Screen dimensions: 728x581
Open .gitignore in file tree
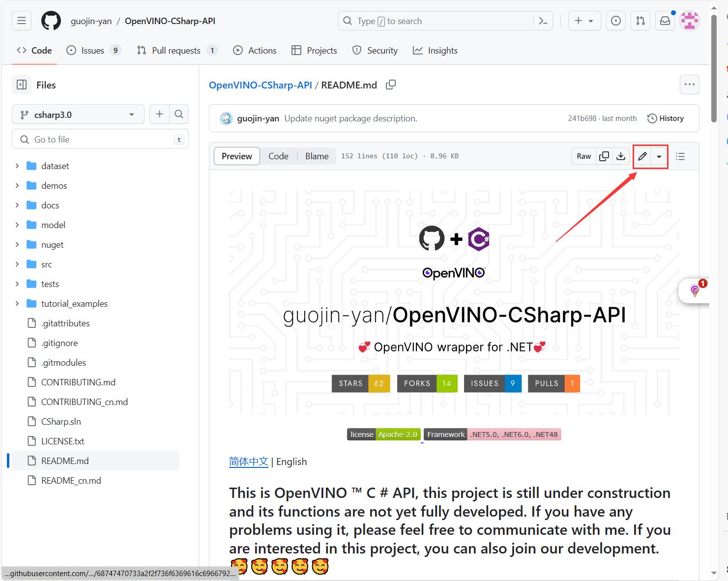(59, 343)
